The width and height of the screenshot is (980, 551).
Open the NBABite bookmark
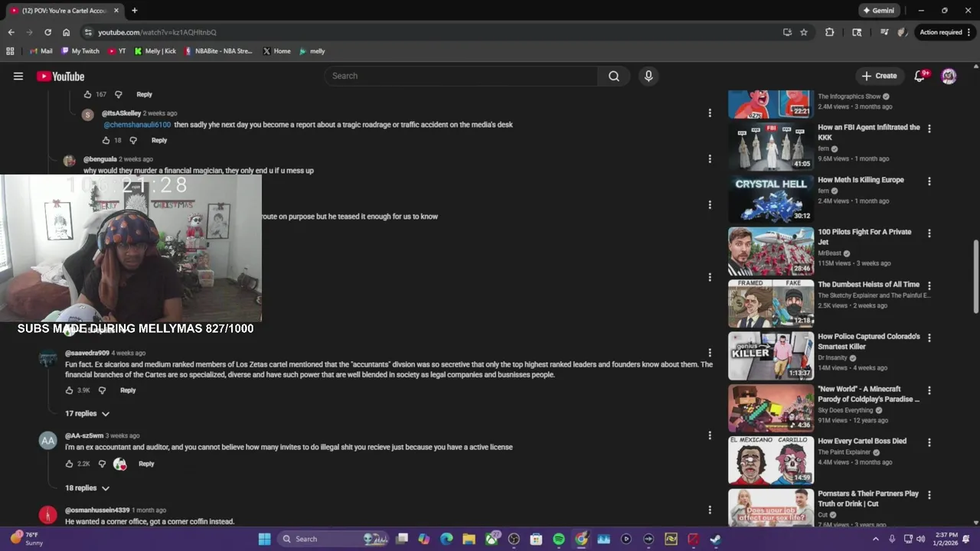point(218,51)
